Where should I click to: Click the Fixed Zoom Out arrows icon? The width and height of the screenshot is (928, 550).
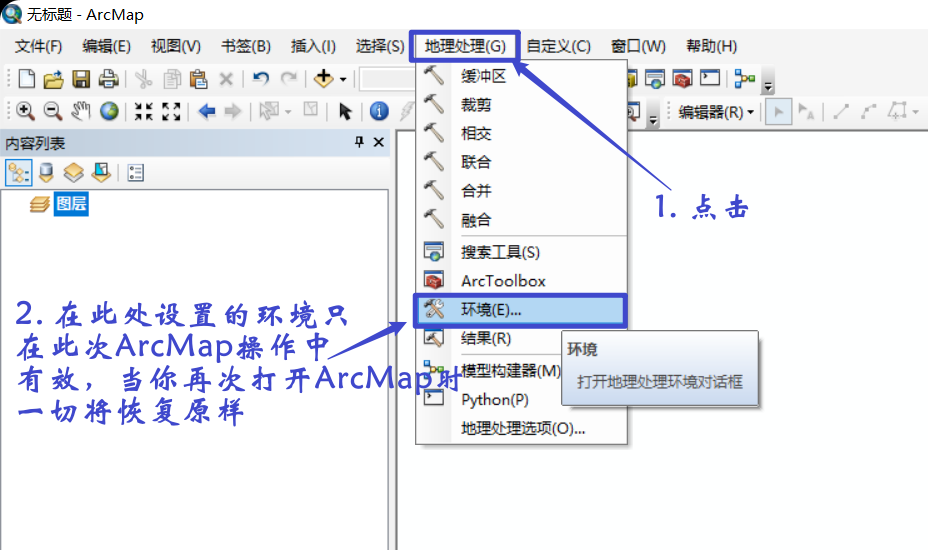(x=171, y=111)
